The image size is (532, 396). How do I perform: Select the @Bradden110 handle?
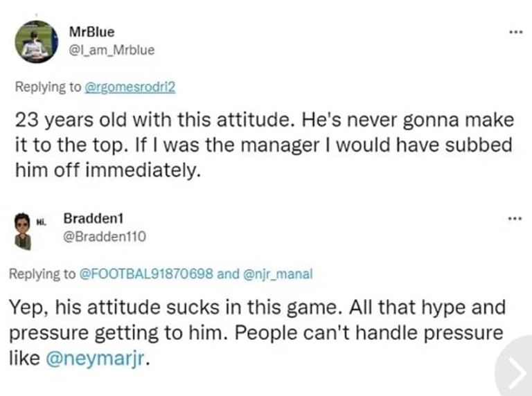(105, 237)
